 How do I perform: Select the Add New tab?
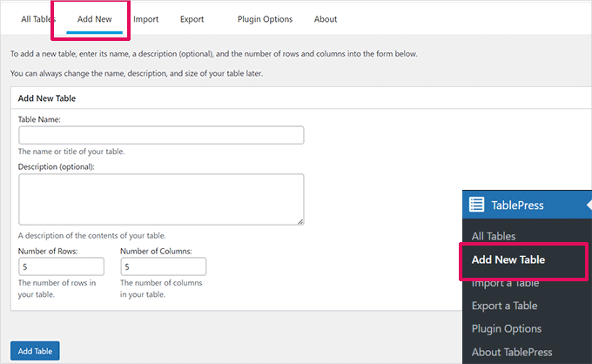pos(94,19)
